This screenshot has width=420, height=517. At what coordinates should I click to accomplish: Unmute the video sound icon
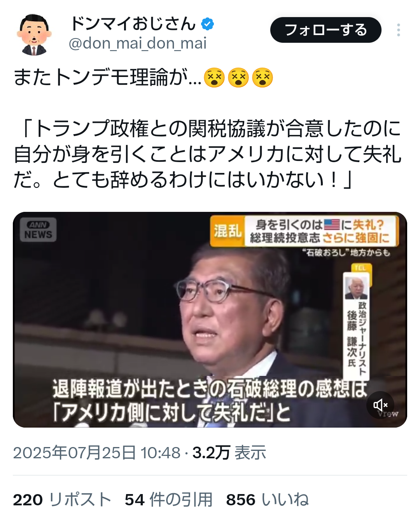[380, 405]
